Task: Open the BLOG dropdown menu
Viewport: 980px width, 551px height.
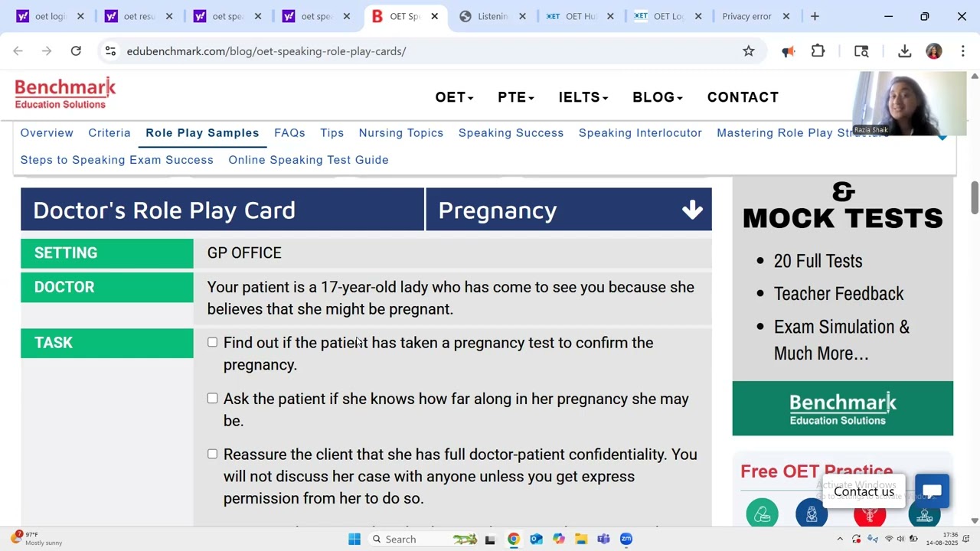Action: (x=657, y=97)
